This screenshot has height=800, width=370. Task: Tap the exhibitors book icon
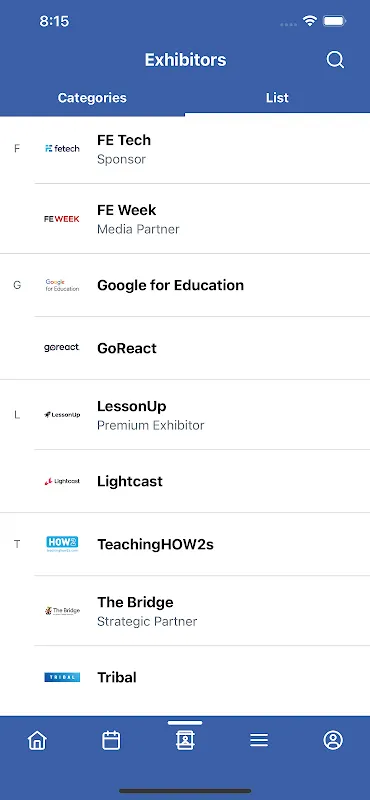[185, 740]
